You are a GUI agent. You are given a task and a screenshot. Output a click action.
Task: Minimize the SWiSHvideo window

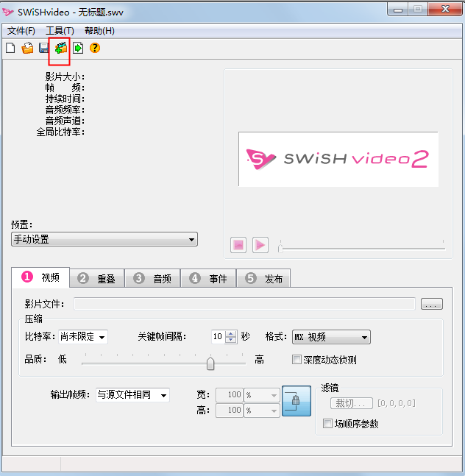(x=397, y=10)
